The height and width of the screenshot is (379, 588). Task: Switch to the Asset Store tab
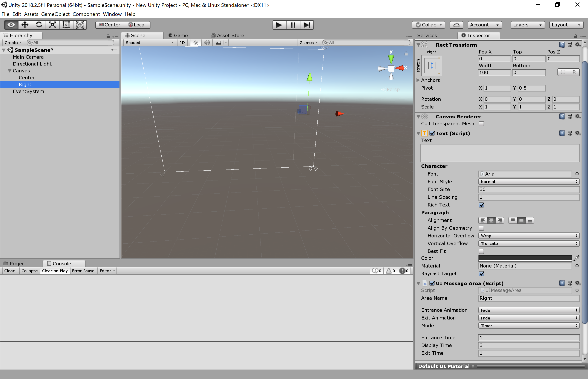tap(228, 35)
